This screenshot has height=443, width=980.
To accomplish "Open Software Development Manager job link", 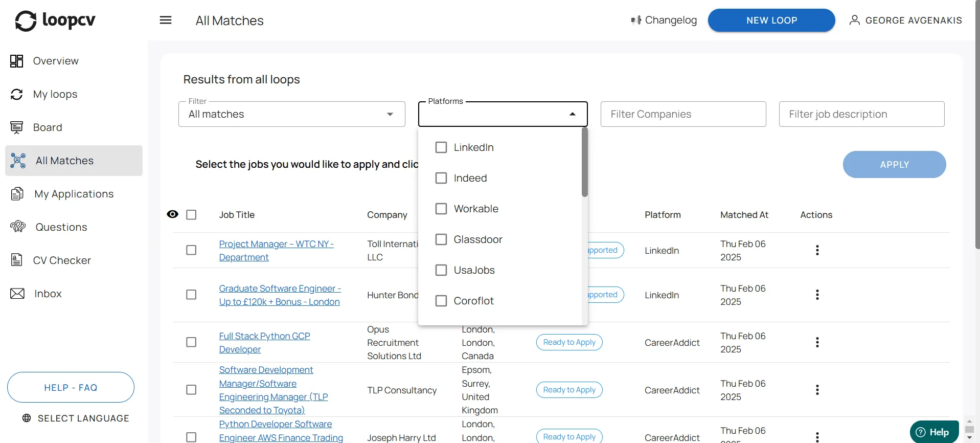I will click(274, 390).
